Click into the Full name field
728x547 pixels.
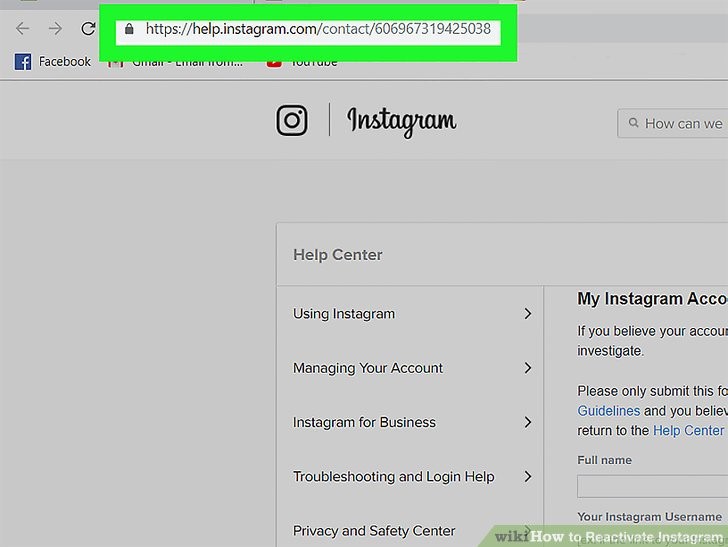click(652, 487)
